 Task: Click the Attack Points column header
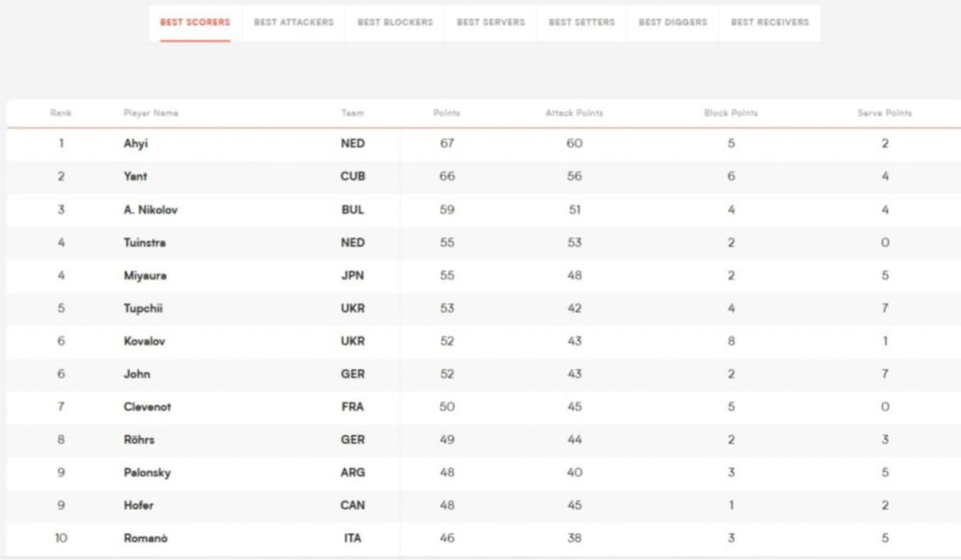[x=574, y=113]
